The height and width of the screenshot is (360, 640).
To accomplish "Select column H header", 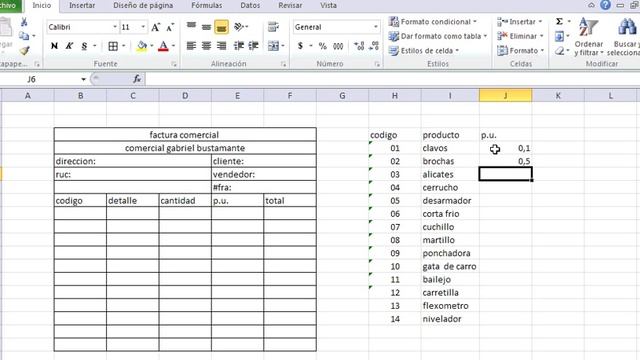I will [395, 96].
